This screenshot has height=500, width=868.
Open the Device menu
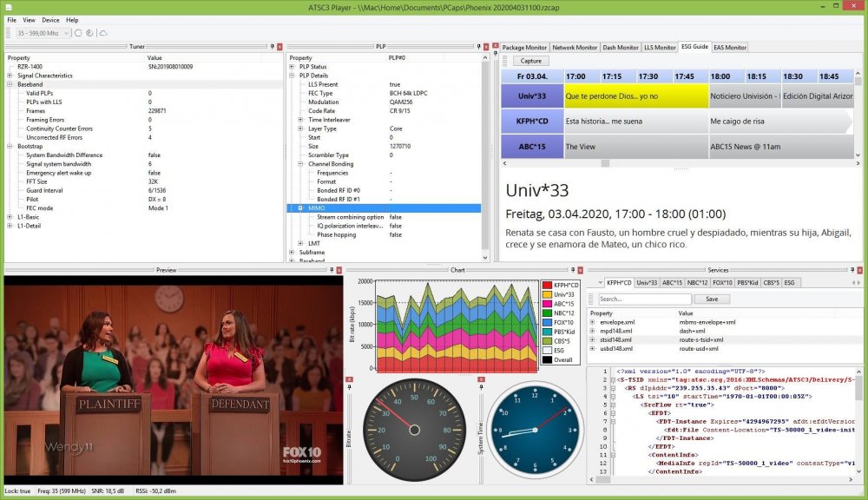[50, 19]
